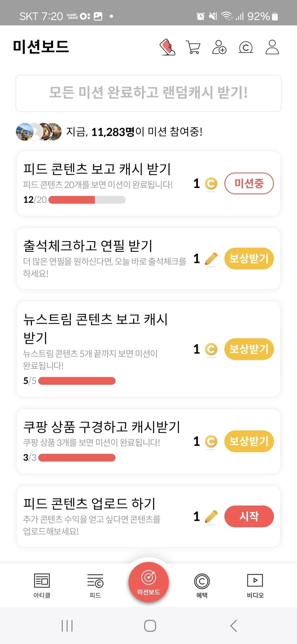Tap the participant avatars thumbnail group

pos(39,132)
